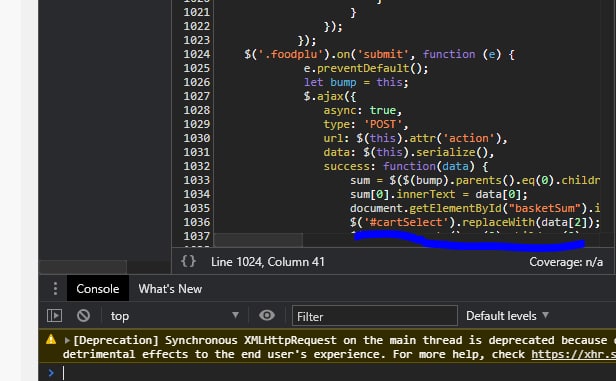The width and height of the screenshot is (616, 381).
Task: Click the "Coverage: n/a" status text
Action: [566, 262]
